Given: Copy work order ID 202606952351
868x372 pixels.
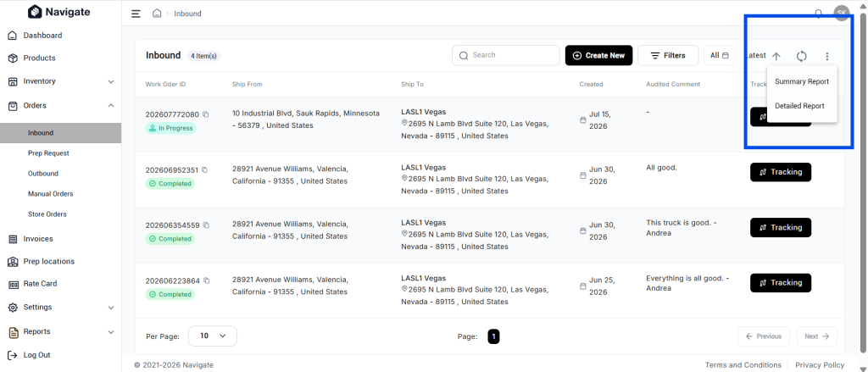Looking at the screenshot, I should tap(204, 170).
